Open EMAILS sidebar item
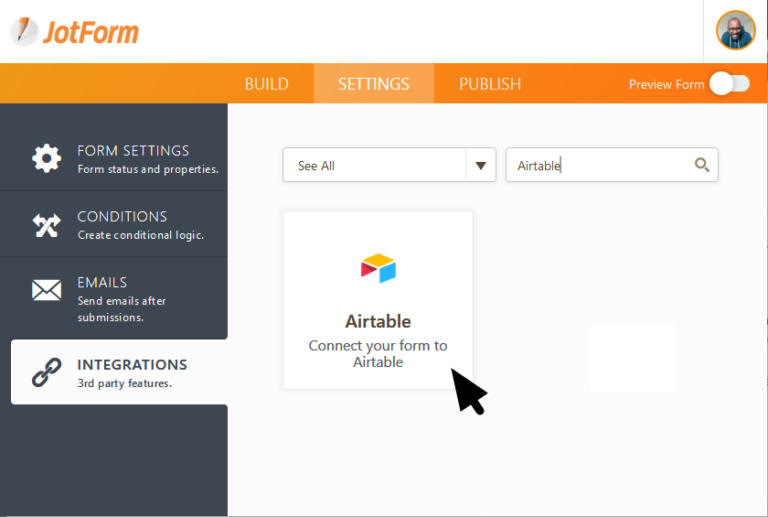768x517 pixels. point(114,298)
